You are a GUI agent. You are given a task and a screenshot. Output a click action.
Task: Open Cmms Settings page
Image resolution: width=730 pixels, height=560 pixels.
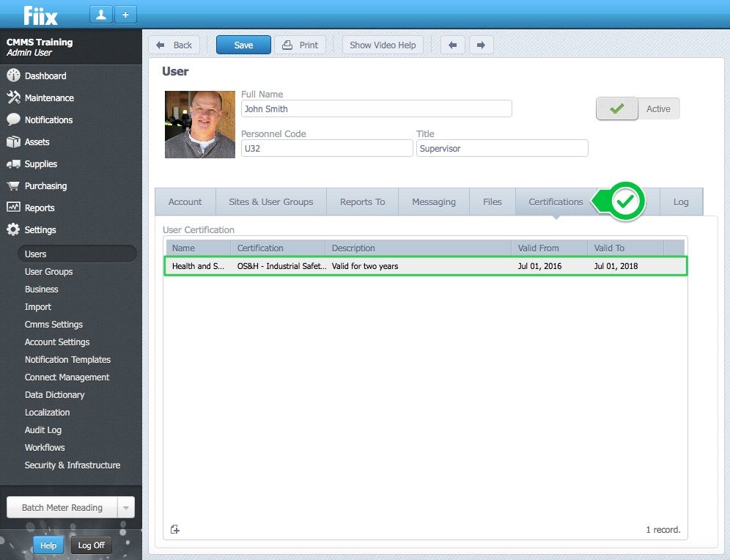coord(54,325)
